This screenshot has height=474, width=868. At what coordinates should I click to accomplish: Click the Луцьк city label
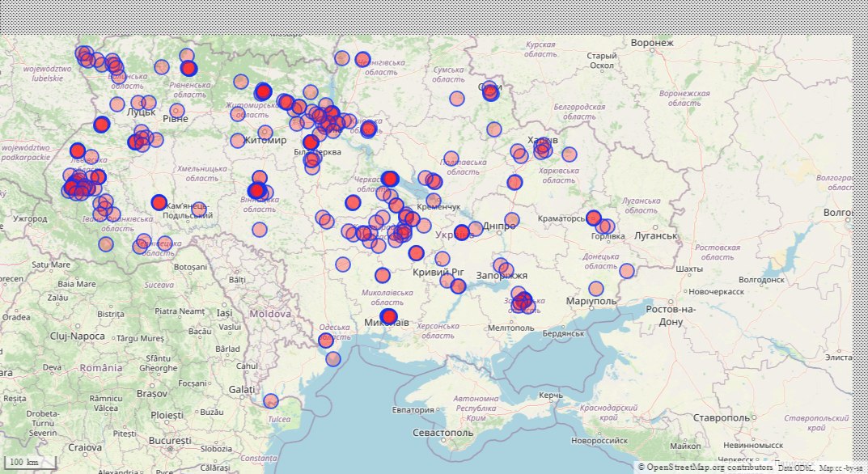pyautogui.click(x=141, y=112)
